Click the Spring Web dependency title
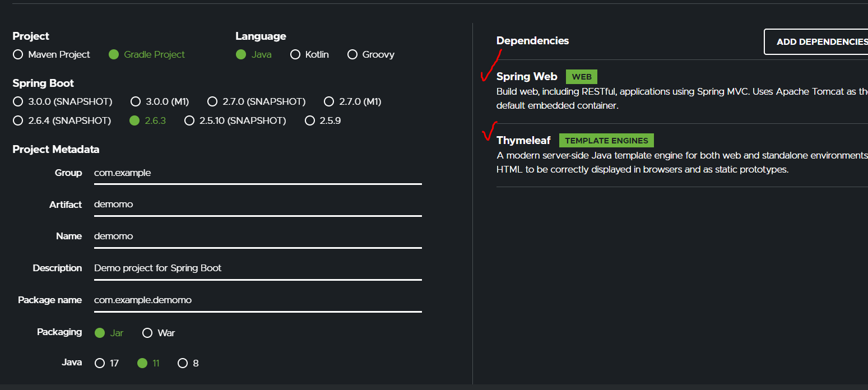 527,77
